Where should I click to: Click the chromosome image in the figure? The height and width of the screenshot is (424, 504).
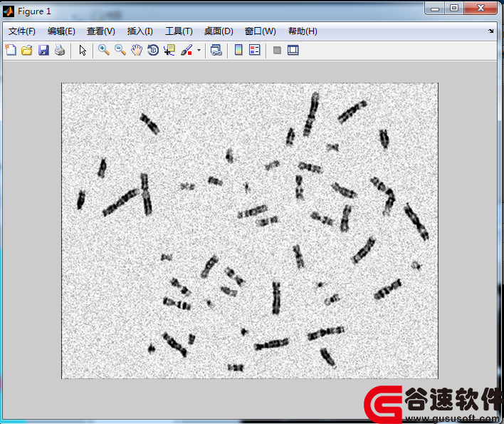tap(250, 231)
